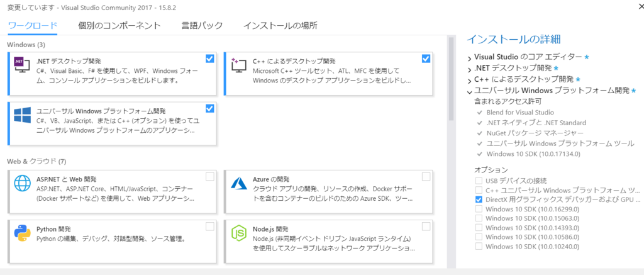
Task: Enable C++ ユニバーサル Windows プラットフォーム option
Action: click(x=479, y=190)
